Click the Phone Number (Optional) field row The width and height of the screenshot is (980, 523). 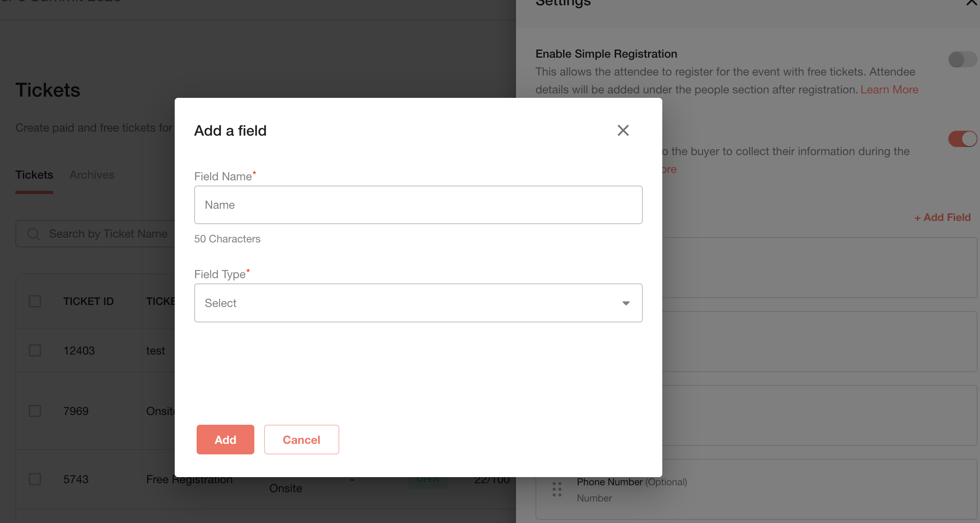pyautogui.click(x=756, y=489)
